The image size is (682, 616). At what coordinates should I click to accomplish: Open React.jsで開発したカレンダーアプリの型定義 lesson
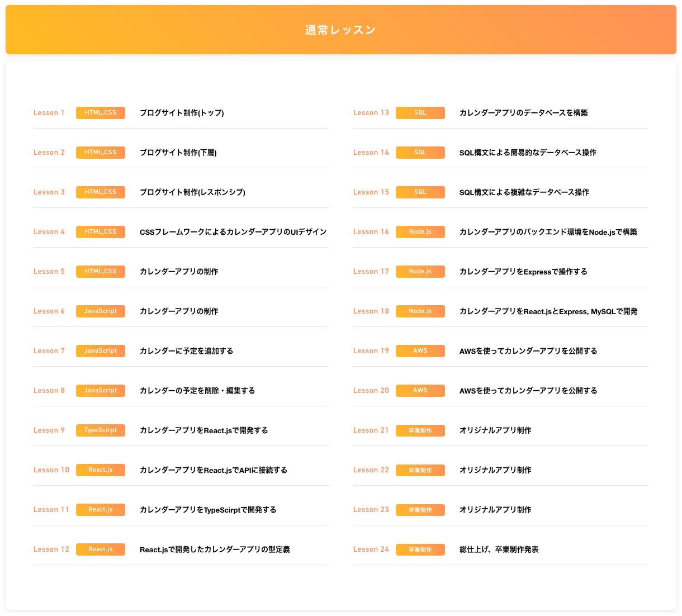pyautogui.click(x=215, y=549)
